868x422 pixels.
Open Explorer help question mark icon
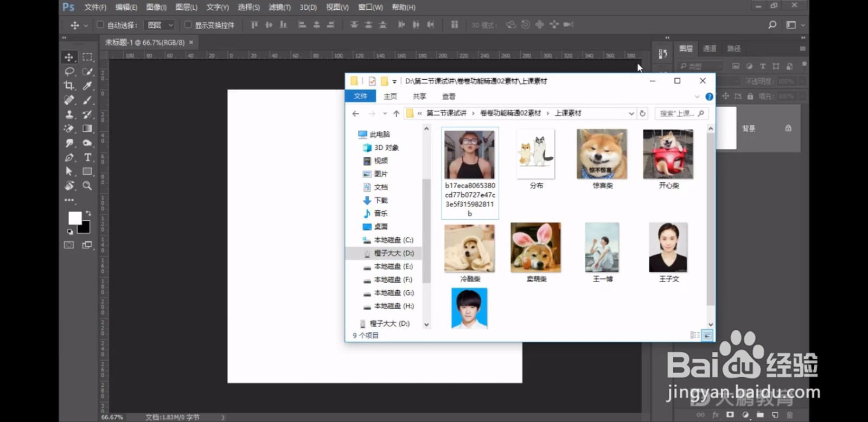[709, 97]
